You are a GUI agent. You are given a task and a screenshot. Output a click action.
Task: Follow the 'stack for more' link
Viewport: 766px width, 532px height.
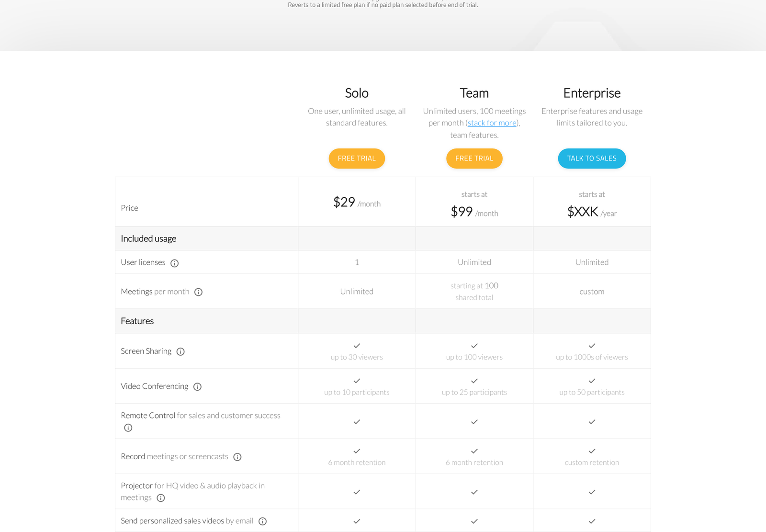(x=492, y=123)
